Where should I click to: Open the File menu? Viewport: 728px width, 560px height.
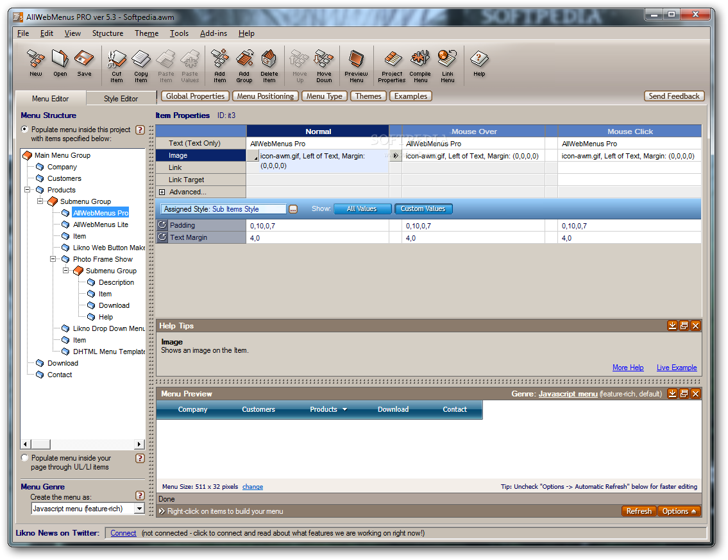(x=22, y=33)
